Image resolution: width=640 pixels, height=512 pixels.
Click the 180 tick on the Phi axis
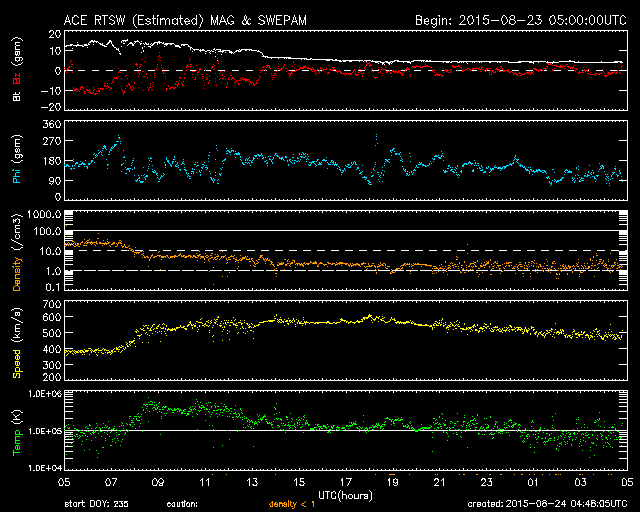click(x=52, y=161)
